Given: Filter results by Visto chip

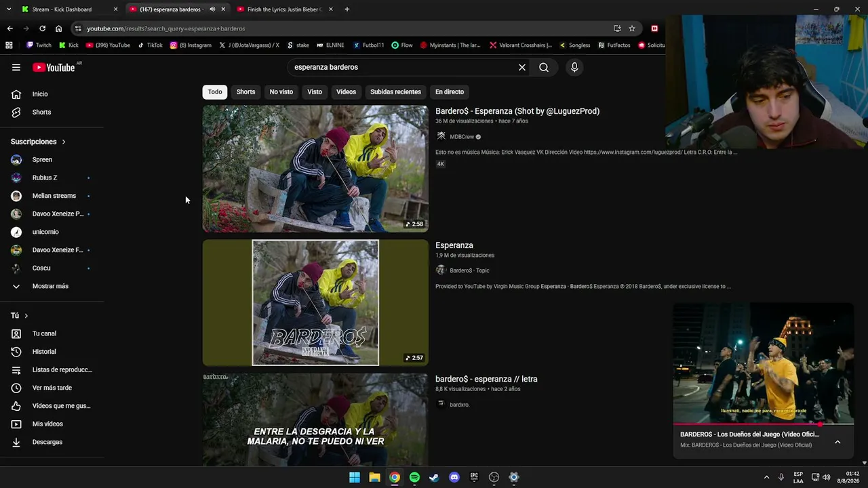Looking at the screenshot, I should 315,91.
